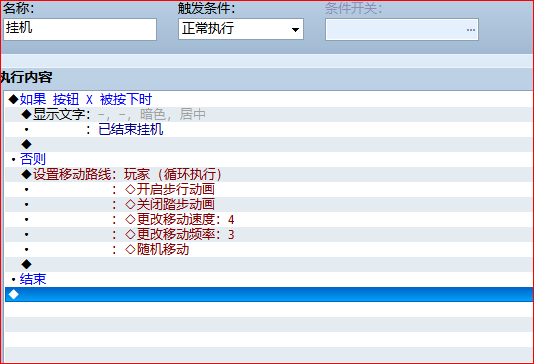Select the 设置移动路线 玩家 row

[x=269, y=174]
